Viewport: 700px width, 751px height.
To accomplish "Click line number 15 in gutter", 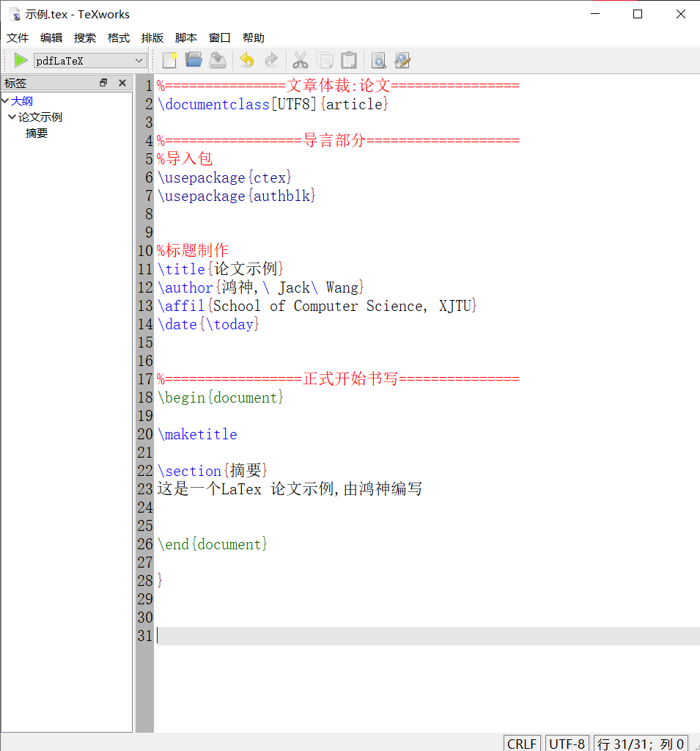I will click(x=145, y=342).
